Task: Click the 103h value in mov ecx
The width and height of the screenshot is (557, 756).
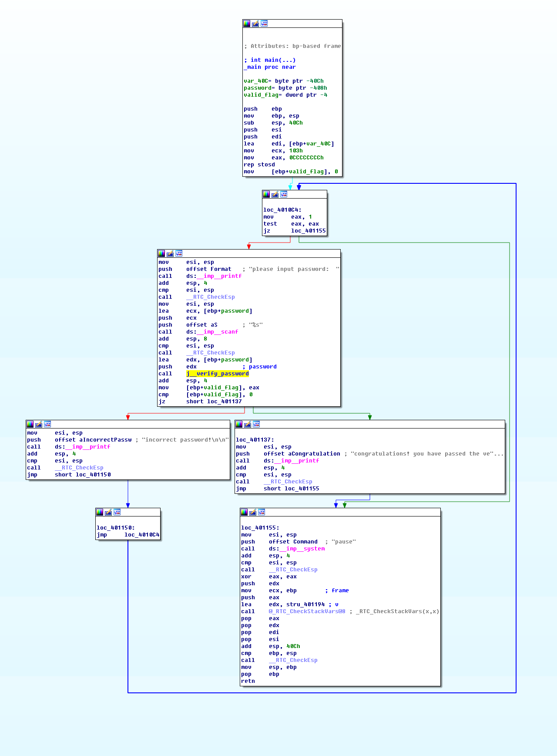Action: coord(296,151)
